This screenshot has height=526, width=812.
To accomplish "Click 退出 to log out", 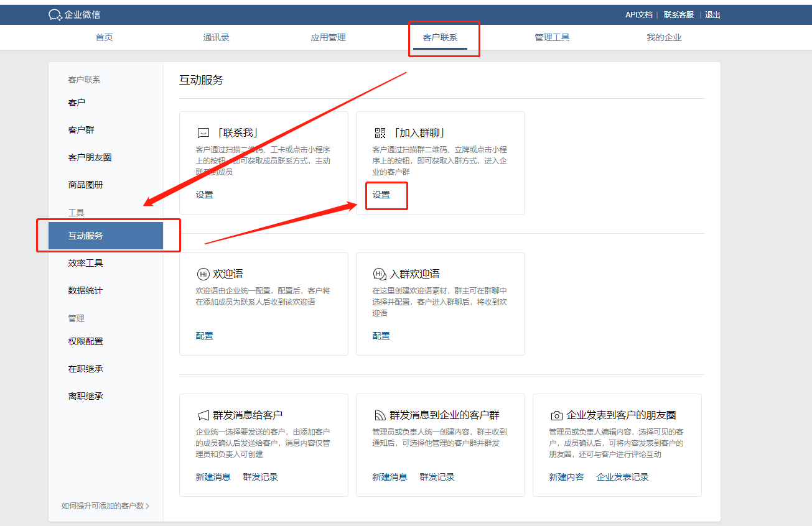I will point(712,15).
